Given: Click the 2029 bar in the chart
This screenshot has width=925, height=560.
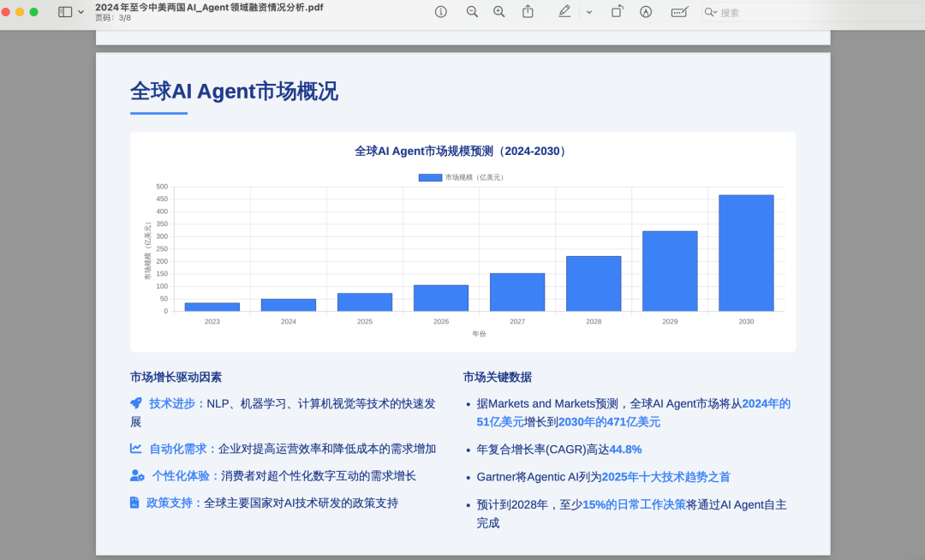Looking at the screenshot, I should tap(670, 271).
